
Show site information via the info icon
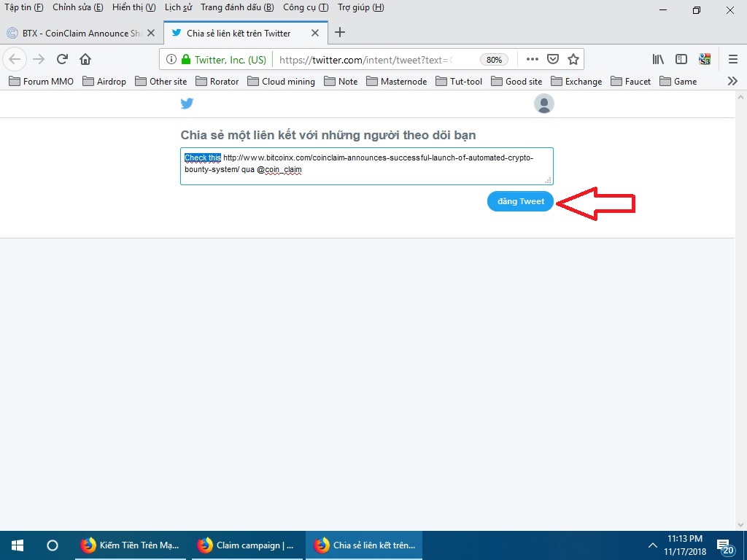[x=171, y=60]
